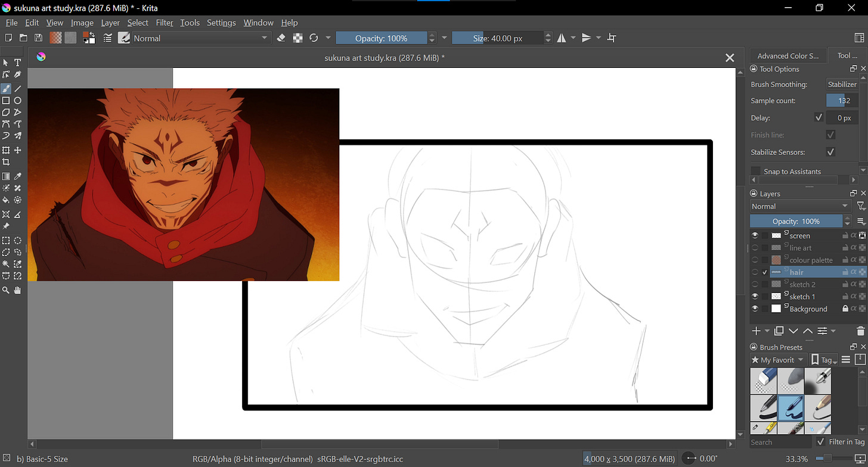
Task: Show the colour palette layer
Action: [x=755, y=260]
